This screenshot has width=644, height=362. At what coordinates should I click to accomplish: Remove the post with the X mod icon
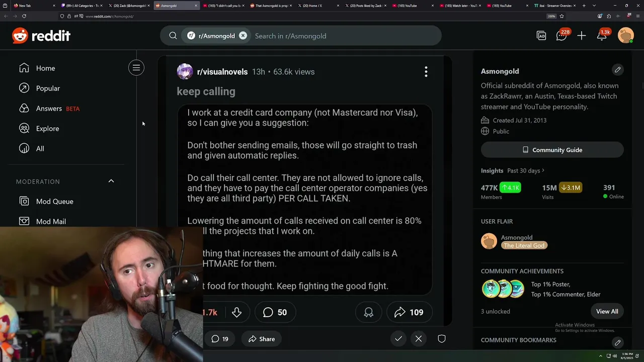tap(419, 339)
